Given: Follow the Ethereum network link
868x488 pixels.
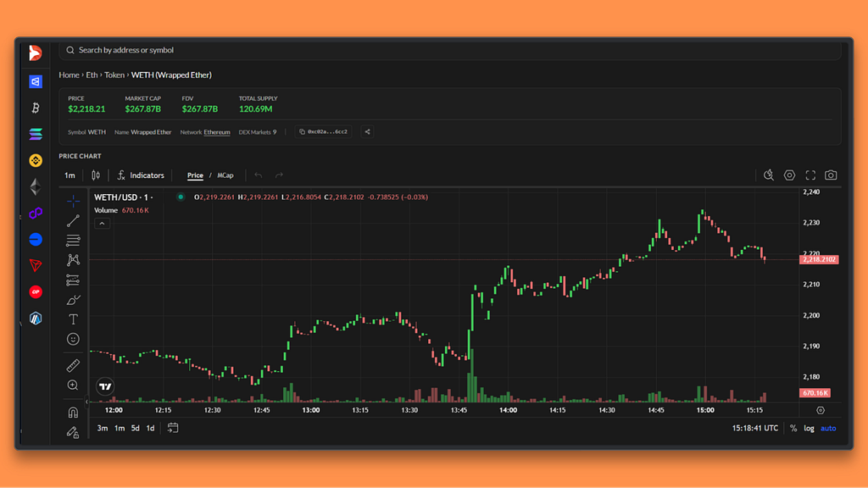Looking at the screenshot, I should [217, 132].
